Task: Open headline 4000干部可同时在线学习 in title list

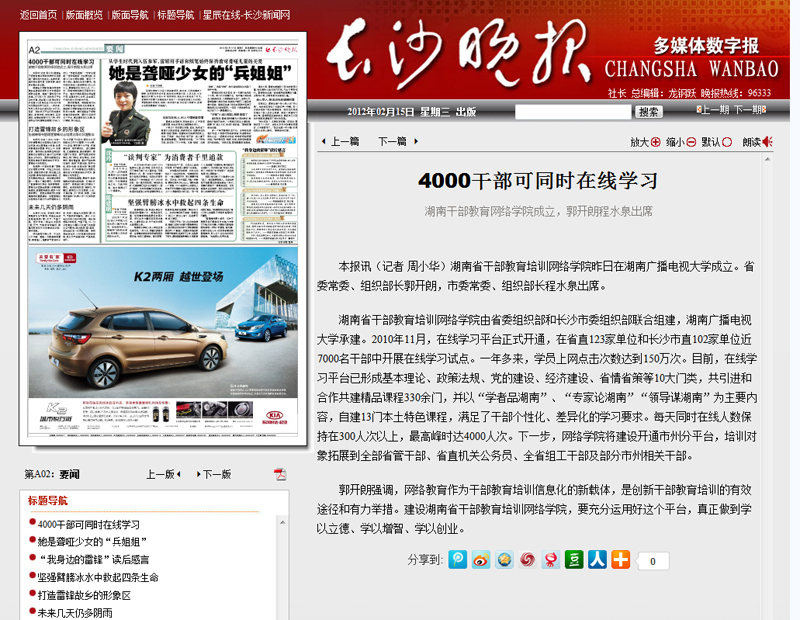Action: tap(89, 524)
